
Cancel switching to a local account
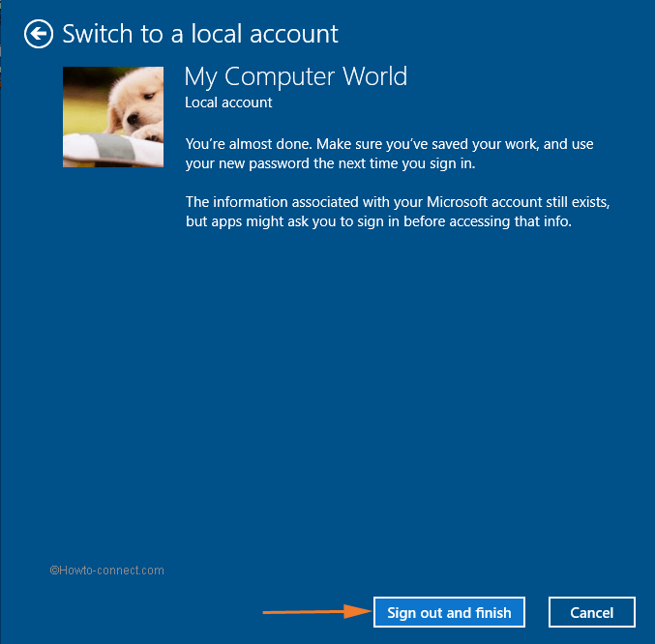pos(592,612)
